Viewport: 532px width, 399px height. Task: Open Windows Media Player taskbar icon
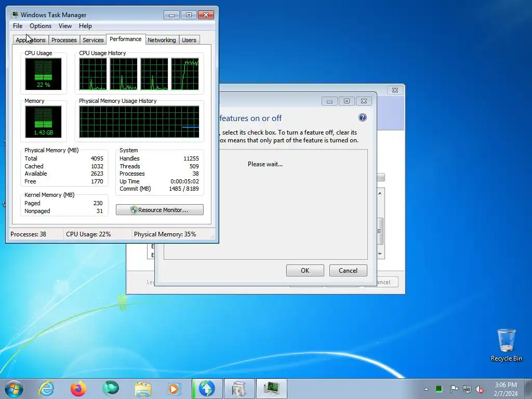coord(175,389)
